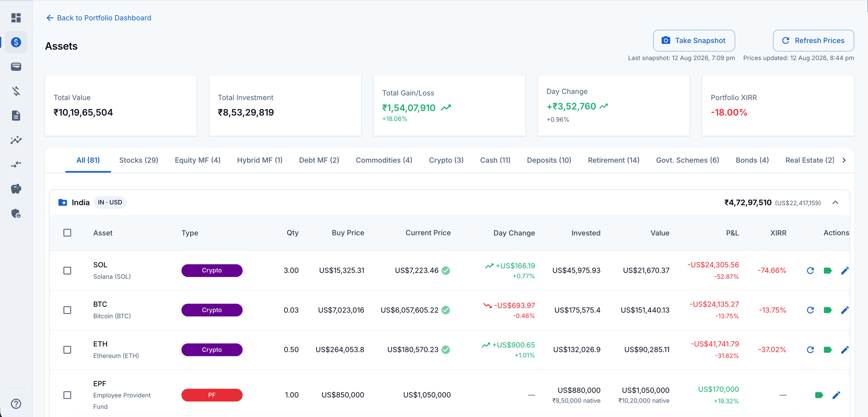Click the help question mark icon

[16, 404]
